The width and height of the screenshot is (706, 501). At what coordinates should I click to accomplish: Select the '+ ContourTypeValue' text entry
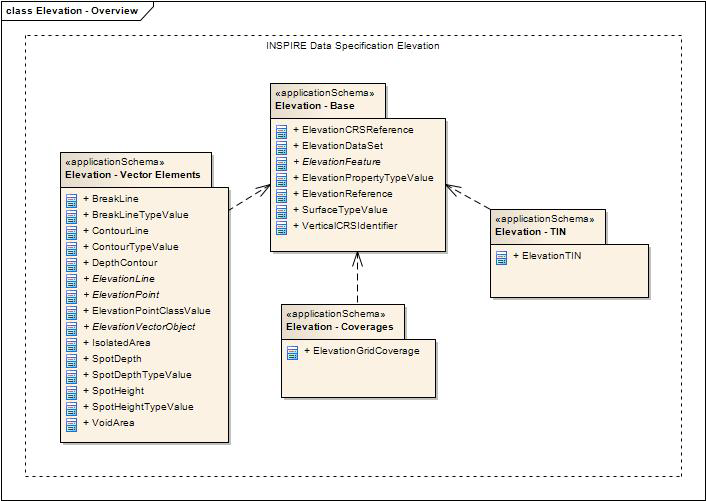131,247
